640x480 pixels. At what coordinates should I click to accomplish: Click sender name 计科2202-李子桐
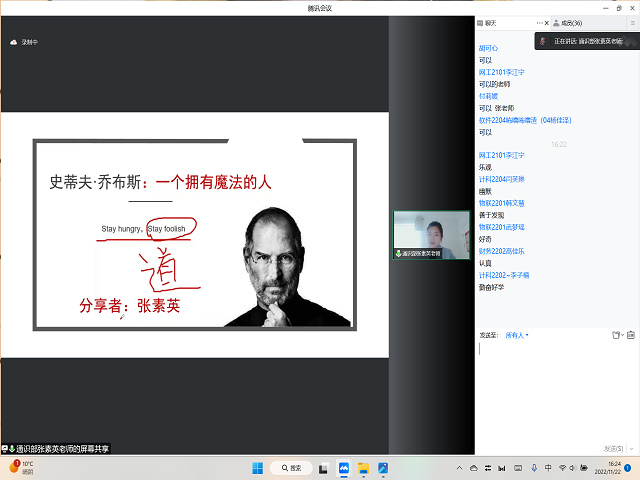pyautogui.click(x=504, y=275)
